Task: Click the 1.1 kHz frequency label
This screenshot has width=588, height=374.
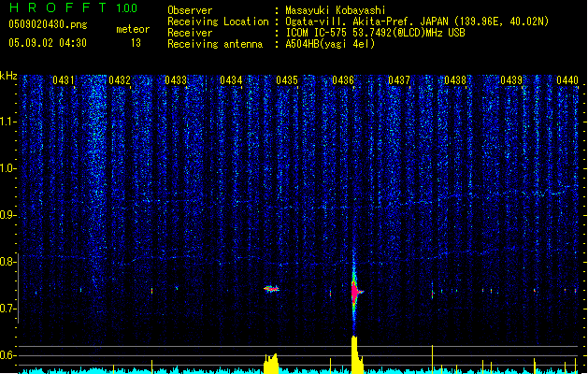Action: [x=7, y=122]
